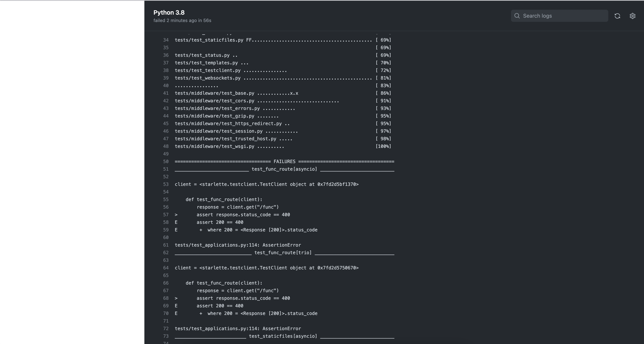Image resolution: width=644 pixels, height=344 pixels.
Task: Click line number 51 test_func_route[asyncio] header
Action: (x=166, y=169)
